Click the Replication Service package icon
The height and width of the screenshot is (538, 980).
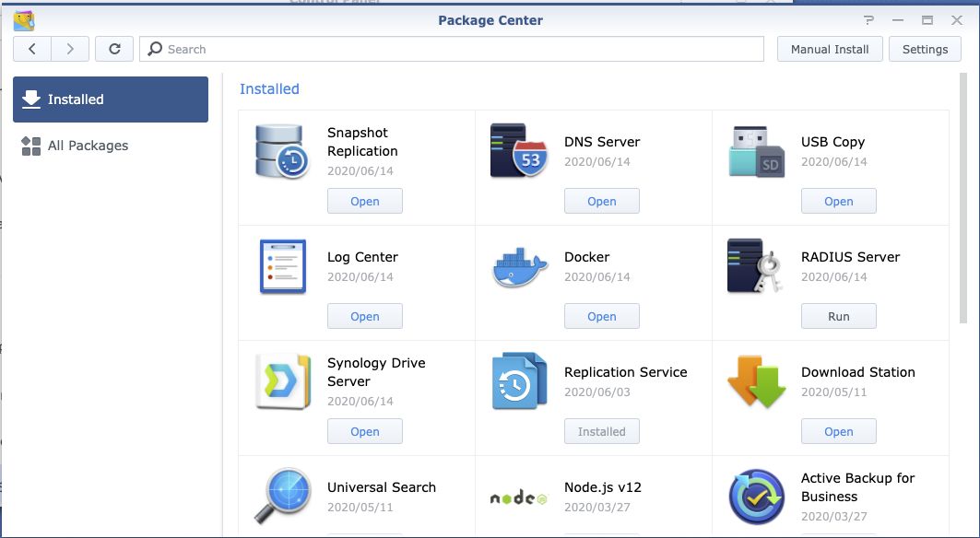[519, 381]
